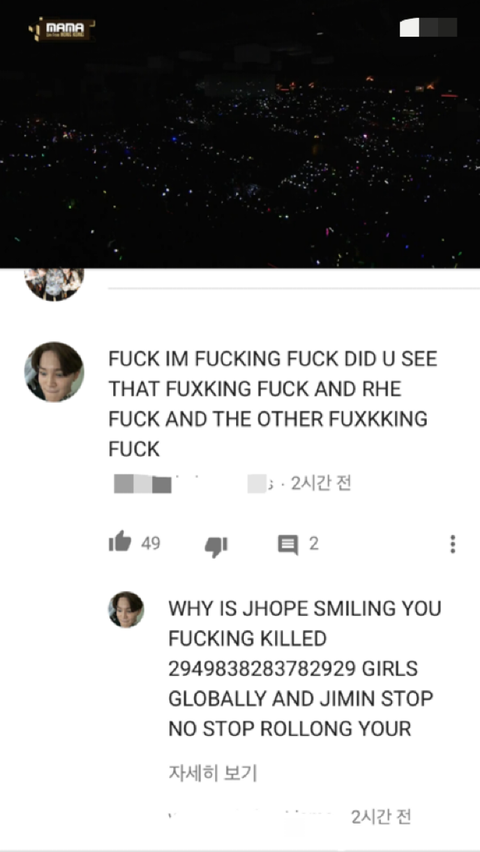The height and width of the screenshot is (852, 480).
Task: Select the WHY IS JHOPE SMILING reply text
Action: pos(305,668)
